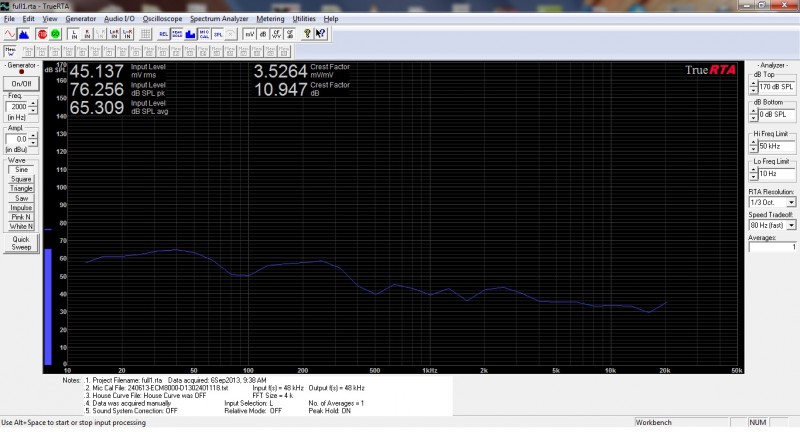The width and height of the screenshot is (800, 432).
Task: Select Triangle waveform
Action: pyautogui.click(x=21, y=188)
